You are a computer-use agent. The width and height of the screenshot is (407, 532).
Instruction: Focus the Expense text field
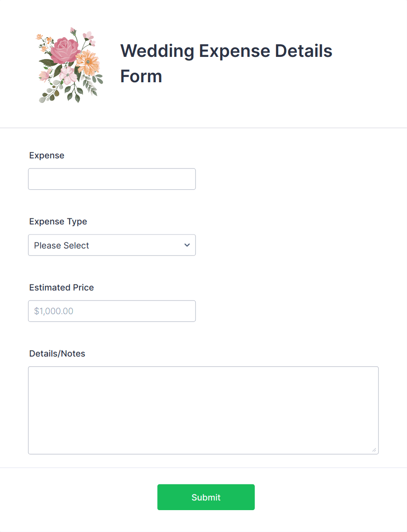tap(112, 179)
